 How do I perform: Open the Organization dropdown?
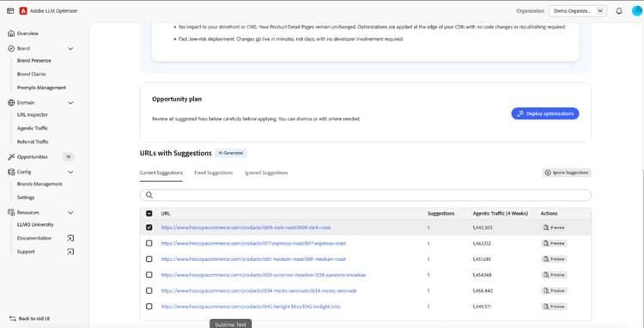tap(578, 11)
